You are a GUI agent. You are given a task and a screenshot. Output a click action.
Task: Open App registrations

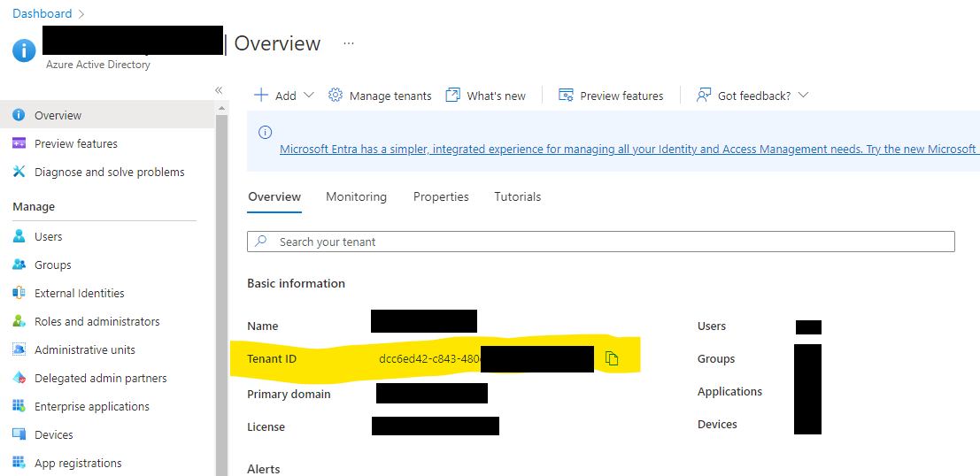tap(78, 463)
